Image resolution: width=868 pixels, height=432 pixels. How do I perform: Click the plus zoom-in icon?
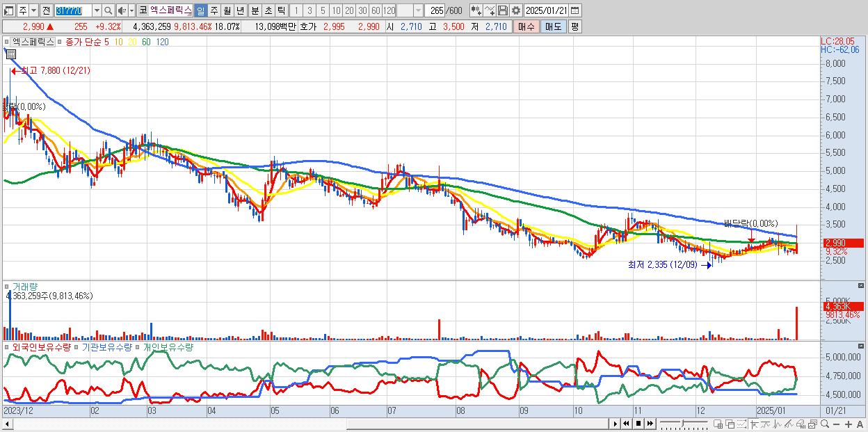[x=849, y=424]
